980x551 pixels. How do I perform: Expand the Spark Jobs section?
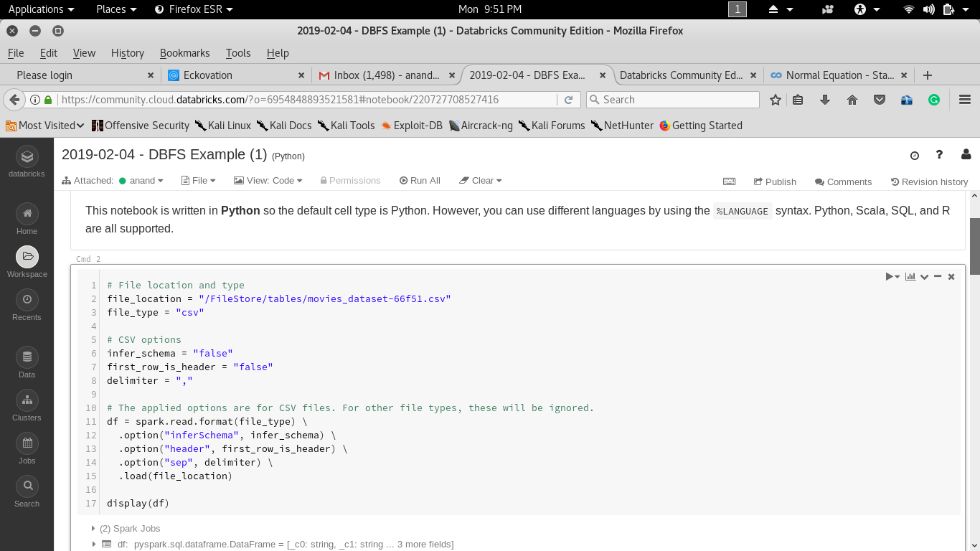[93, 529]
